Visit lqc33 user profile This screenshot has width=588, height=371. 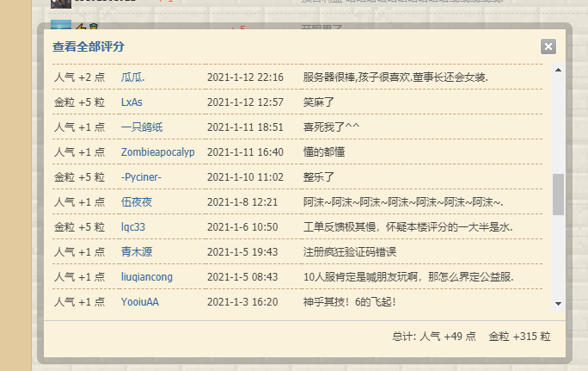pyautogui.click(x=133, y=227)
